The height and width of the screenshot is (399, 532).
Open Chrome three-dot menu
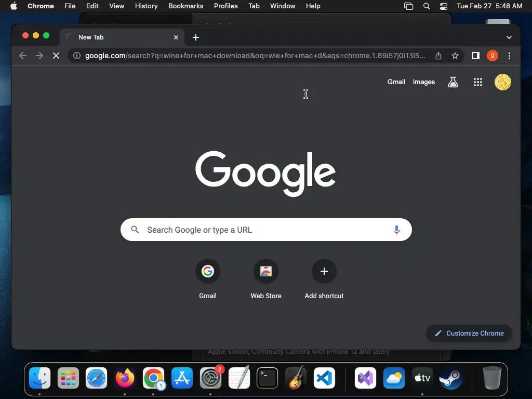point(509,56)
